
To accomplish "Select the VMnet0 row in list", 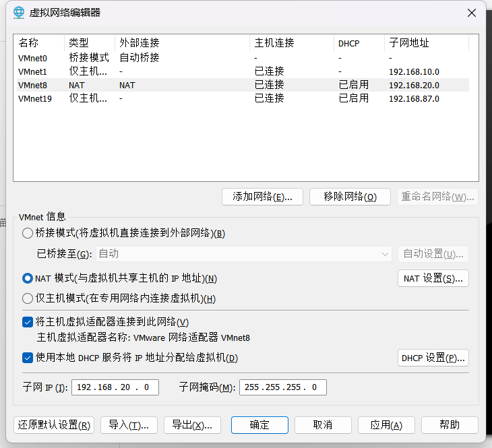I will tap(33, 58).
